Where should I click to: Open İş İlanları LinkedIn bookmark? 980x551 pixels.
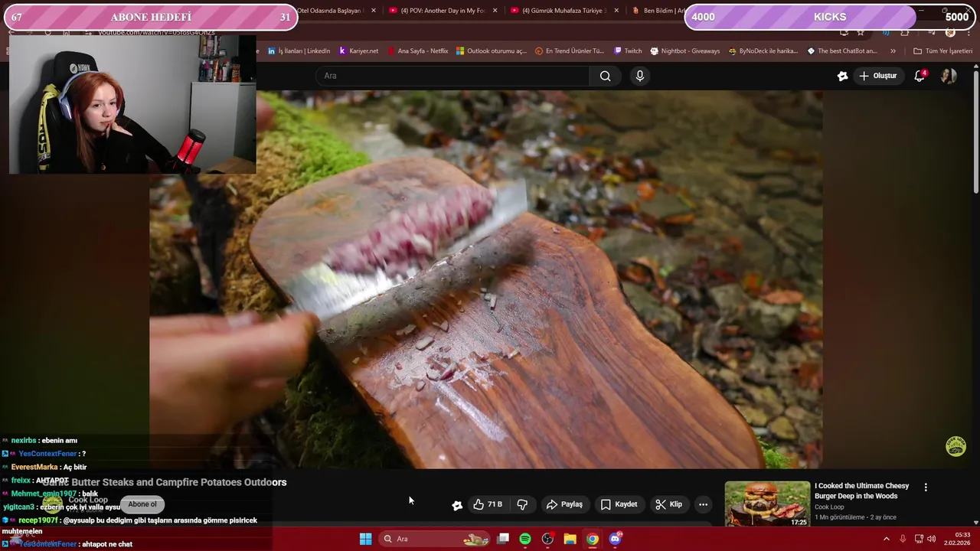tap(299, 51)
